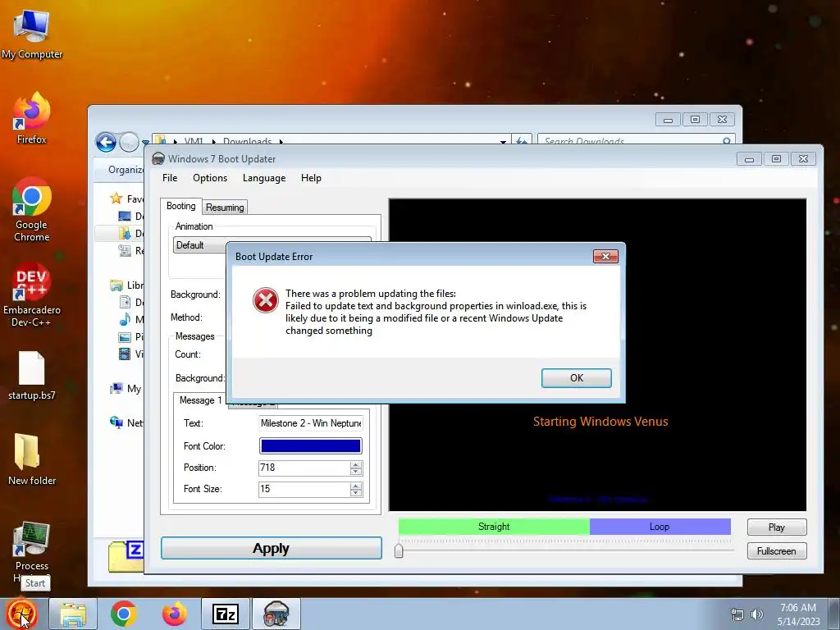Click the Windows 7 Boot Updater title icon
The image size is (840, 630).
(x=158, y=158)
